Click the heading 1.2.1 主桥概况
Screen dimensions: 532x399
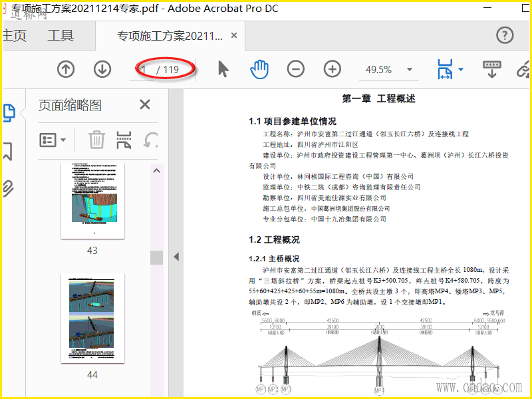[x=274, y=259]
